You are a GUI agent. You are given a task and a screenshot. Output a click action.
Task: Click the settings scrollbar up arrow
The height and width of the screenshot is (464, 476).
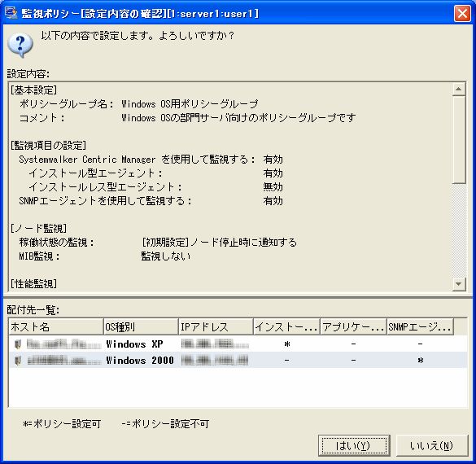click(x=459, y=90)
